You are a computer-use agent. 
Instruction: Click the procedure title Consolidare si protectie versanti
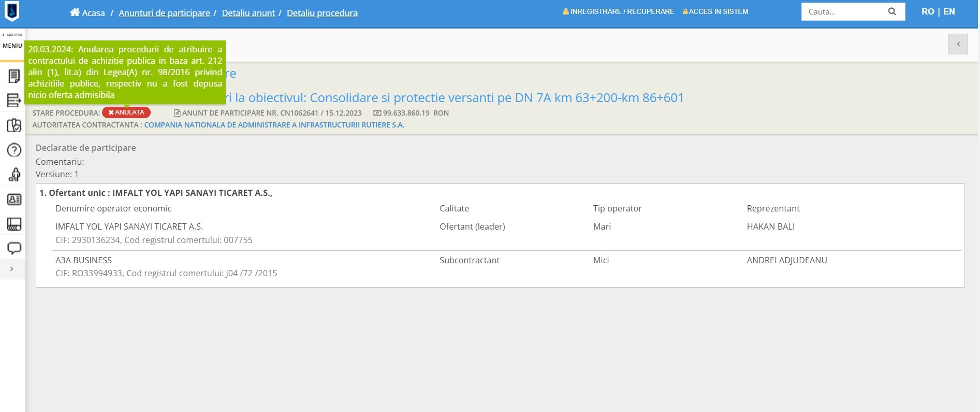[455, 98]
